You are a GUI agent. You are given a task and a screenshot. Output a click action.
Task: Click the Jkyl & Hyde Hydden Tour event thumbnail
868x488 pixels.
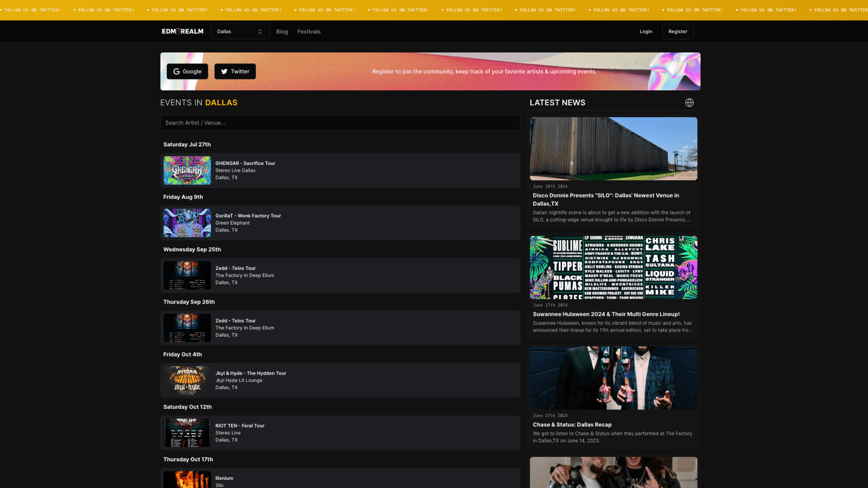click(187, 380)
